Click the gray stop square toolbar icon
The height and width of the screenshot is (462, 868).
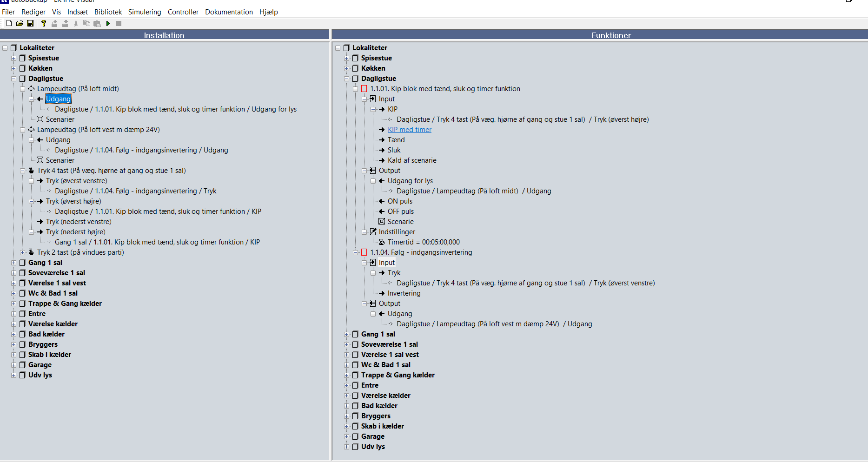119,23
